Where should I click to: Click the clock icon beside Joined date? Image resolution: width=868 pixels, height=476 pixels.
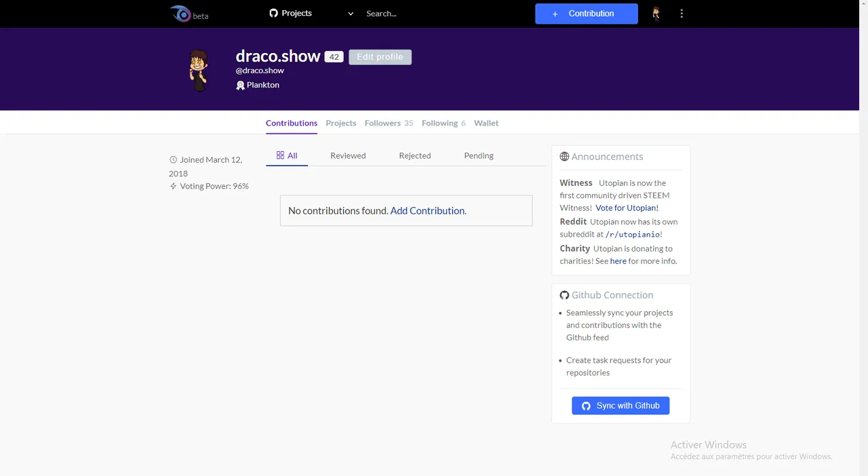coord(173,160)
